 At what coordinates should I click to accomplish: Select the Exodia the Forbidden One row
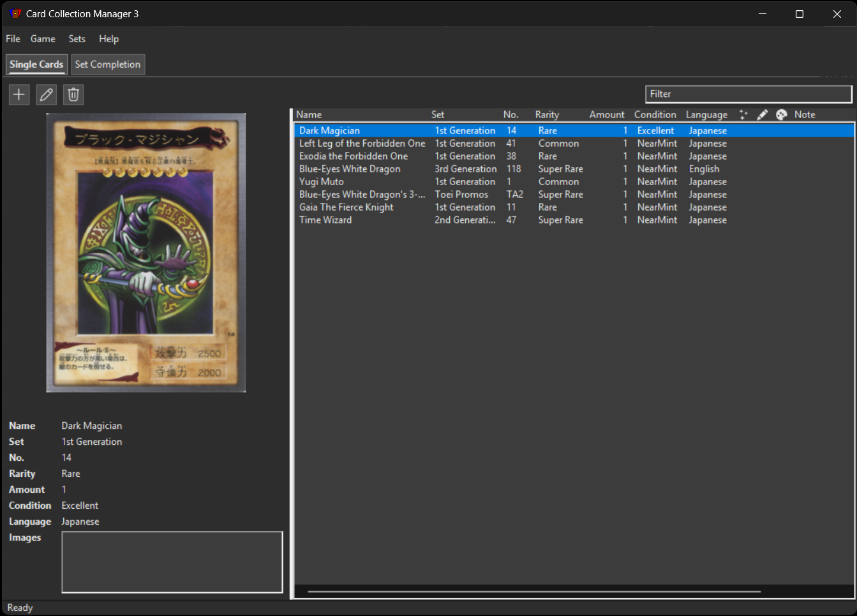574,156
